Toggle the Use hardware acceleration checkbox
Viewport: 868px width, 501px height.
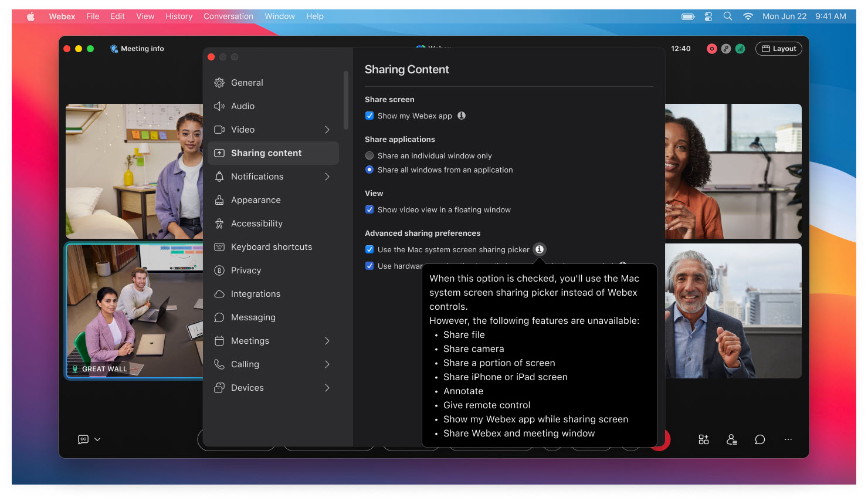tap(369, 266)
